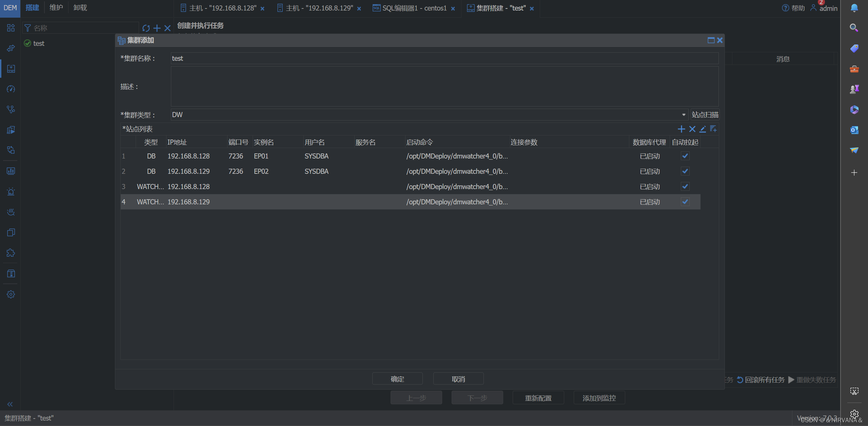Expand the 集群类型 DW dropdown
The width and height of the screenshot is (868, 426).
pos(684,115)
